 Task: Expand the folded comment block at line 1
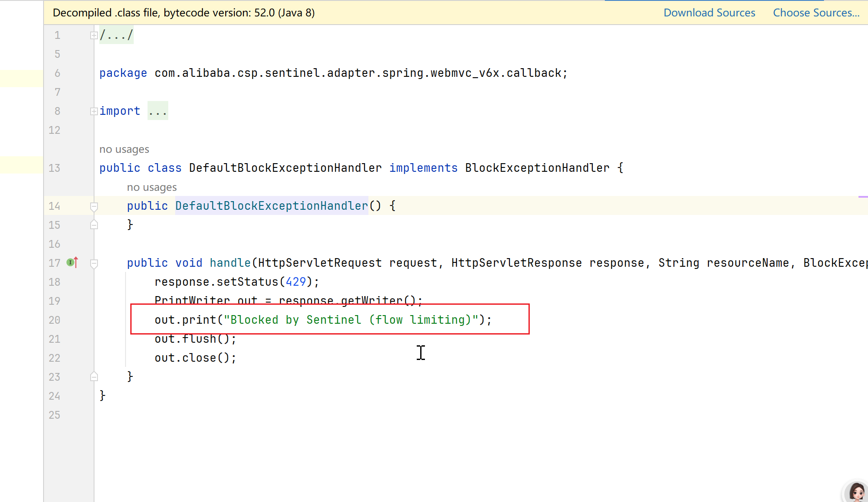click(x=94, y=35)
